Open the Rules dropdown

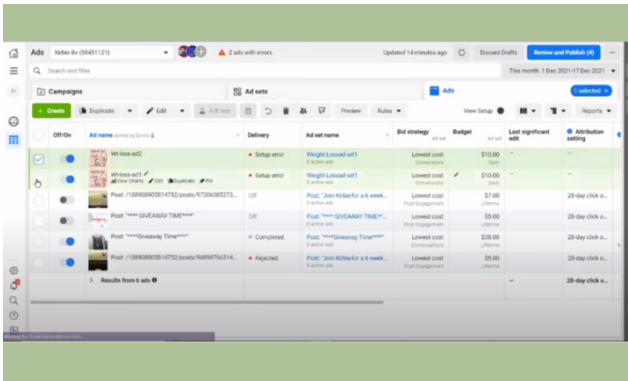click(x=388, y=111)
